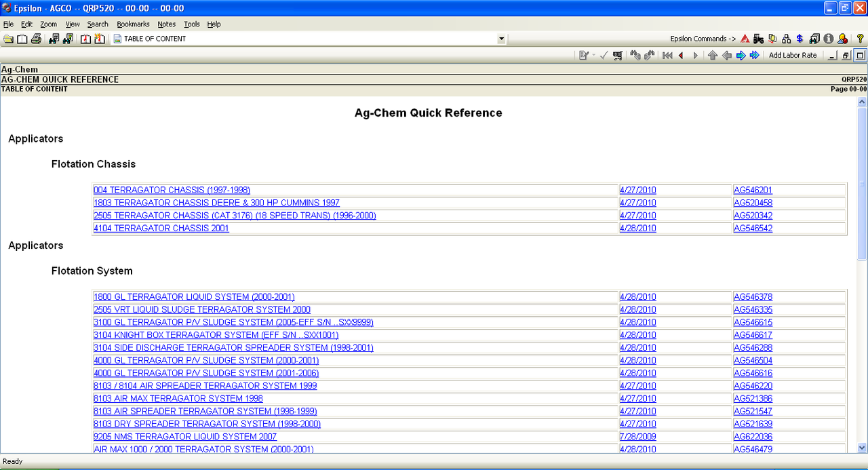Click the blue forward arrow
Viewport: 868px width, 470px height.
click(741, 56)
